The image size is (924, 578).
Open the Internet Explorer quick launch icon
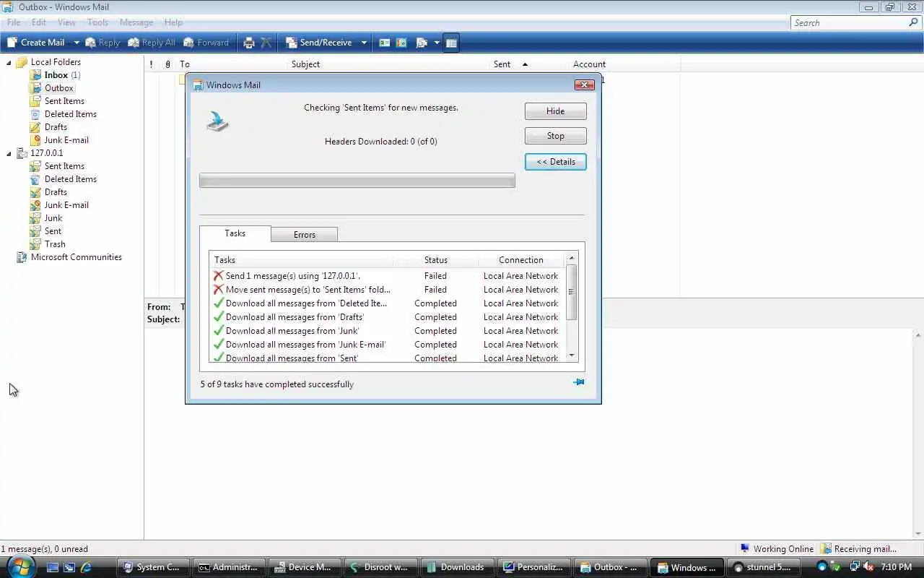coord(86,567)
